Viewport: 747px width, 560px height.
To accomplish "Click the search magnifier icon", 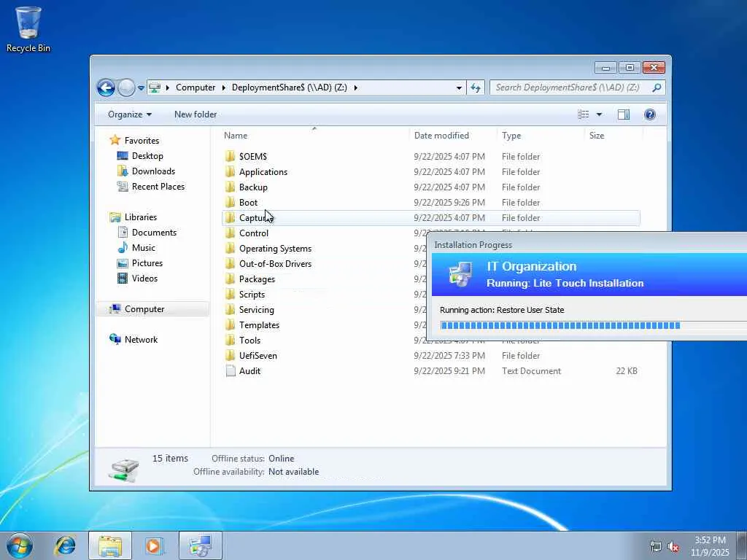I will 657,87.
